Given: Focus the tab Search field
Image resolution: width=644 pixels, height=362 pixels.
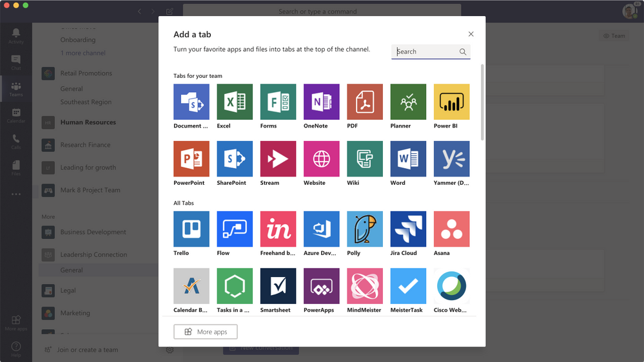Looking at the screenshot, I should [x=431, y=52].
